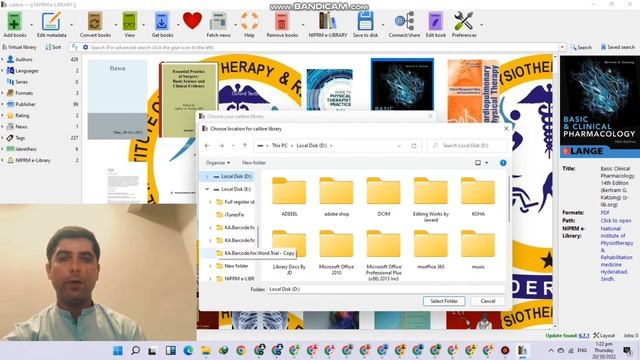The height and width of the screenshot is (360, 640).
Task: Click the Virtual library button
Action: coord(20,47)
